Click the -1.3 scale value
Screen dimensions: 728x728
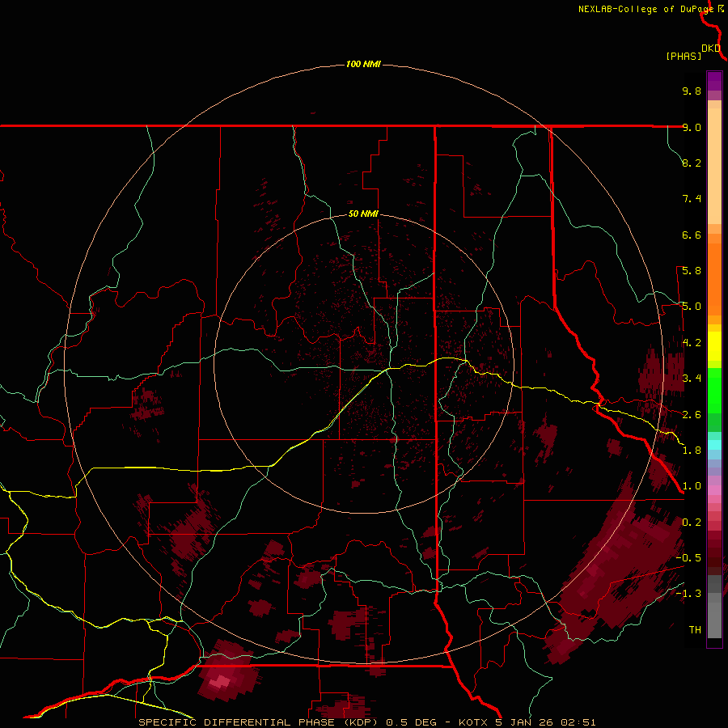point(688,594)
